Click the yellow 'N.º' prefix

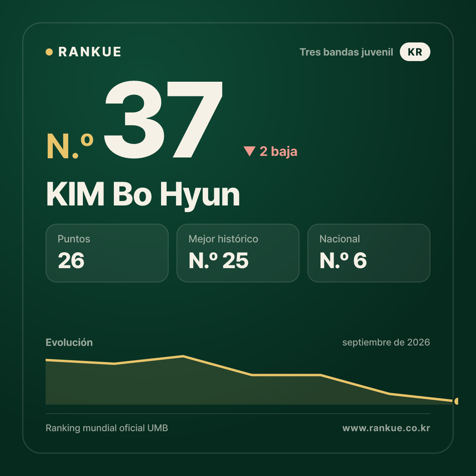coord(70,146)
